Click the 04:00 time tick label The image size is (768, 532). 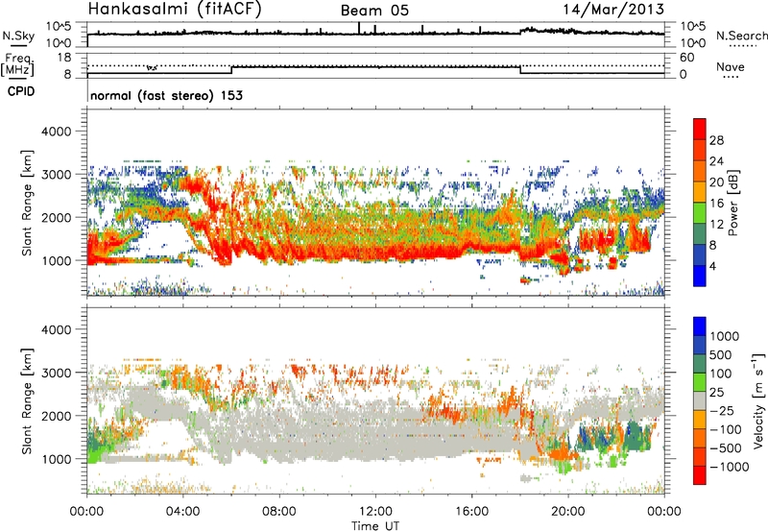point(182,512)
